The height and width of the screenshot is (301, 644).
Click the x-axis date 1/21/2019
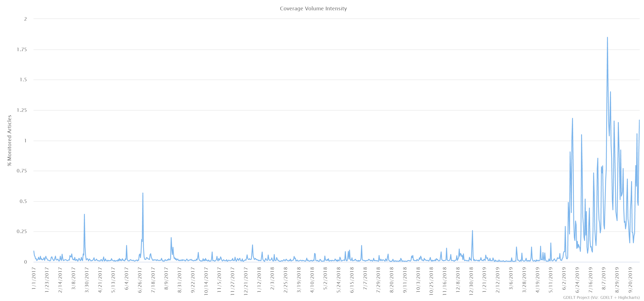485,279
